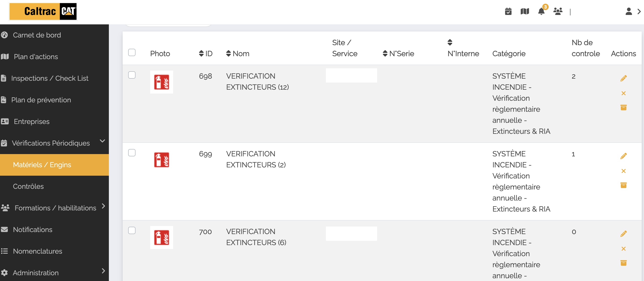Screen dimensions: 644x281
Task: Open the user profile menu chevron
Action: 639,11
